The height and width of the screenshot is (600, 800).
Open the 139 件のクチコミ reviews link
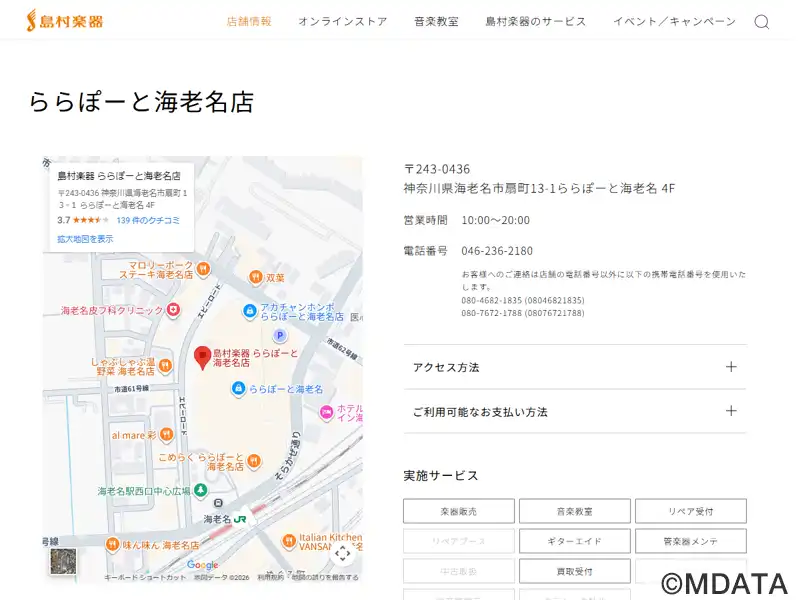tap(148, 220)
